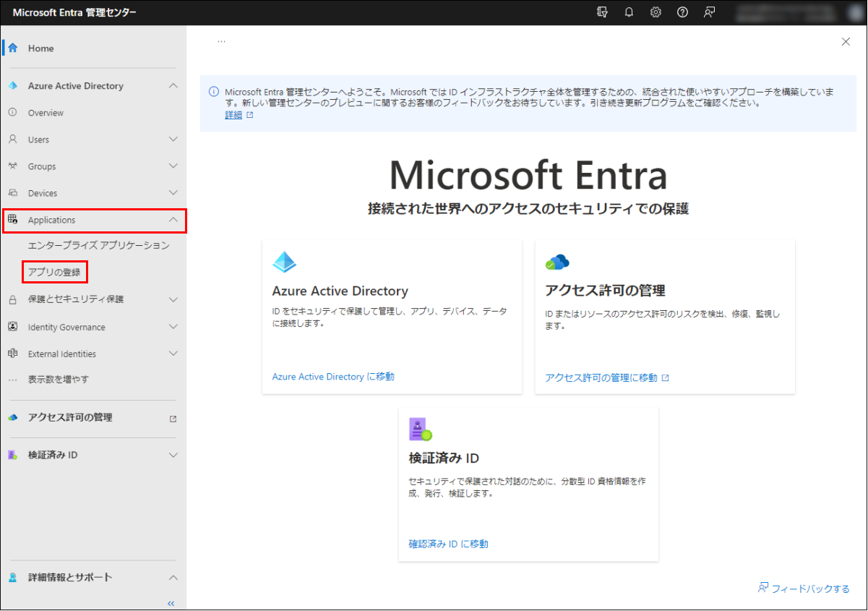Follow アクセス許可の管理に移動 link
The height and width of the screenshot is (611, 868).
click(601, 377)
